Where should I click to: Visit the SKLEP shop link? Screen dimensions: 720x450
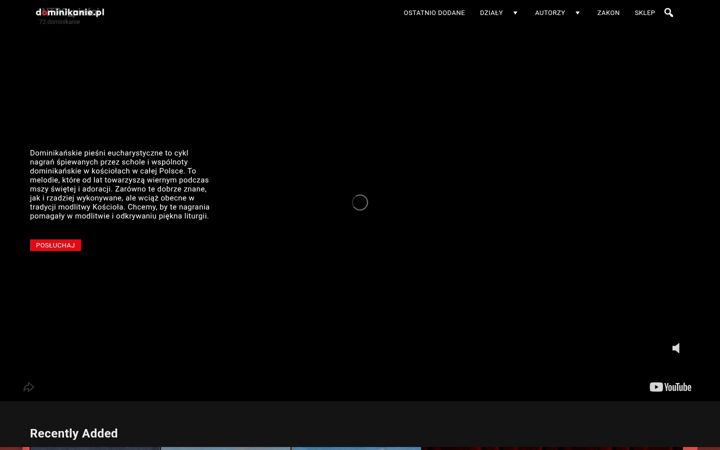pyautogui.click(x=645, y=13)
